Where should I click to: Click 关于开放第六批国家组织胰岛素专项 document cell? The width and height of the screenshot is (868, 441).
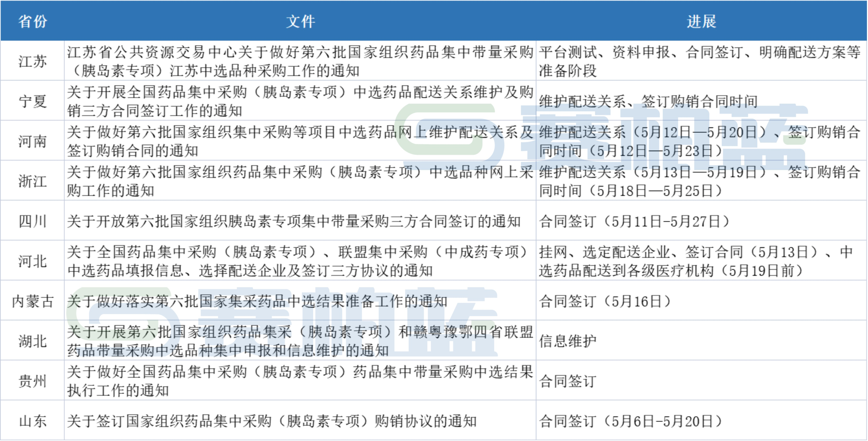300,220
